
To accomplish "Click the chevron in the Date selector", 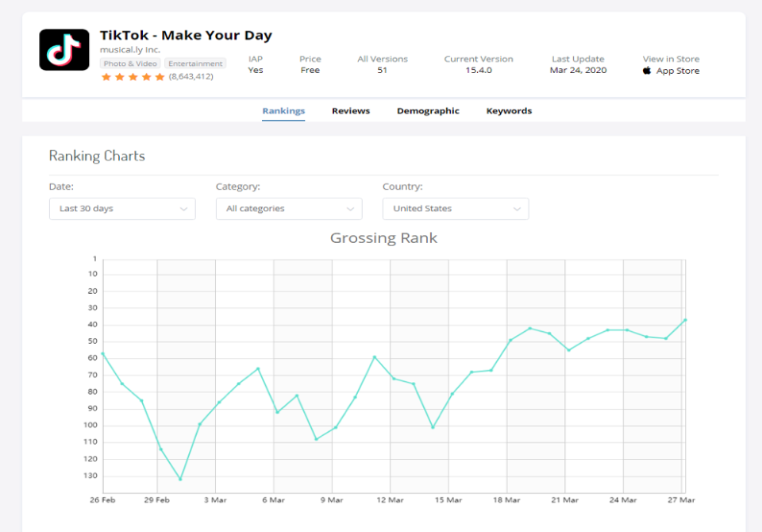I will click(183, 209).
